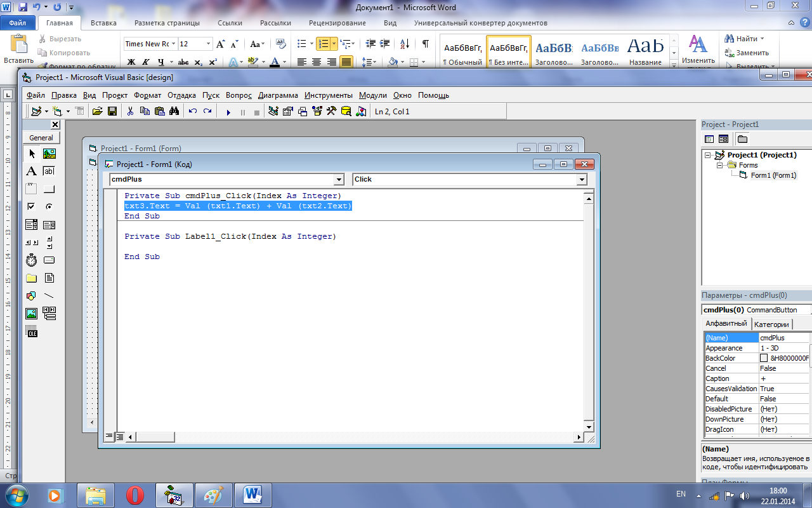Select the Pointer tool in VB toolbox
Screen dimensions: 812x508
tap(31, 154)
